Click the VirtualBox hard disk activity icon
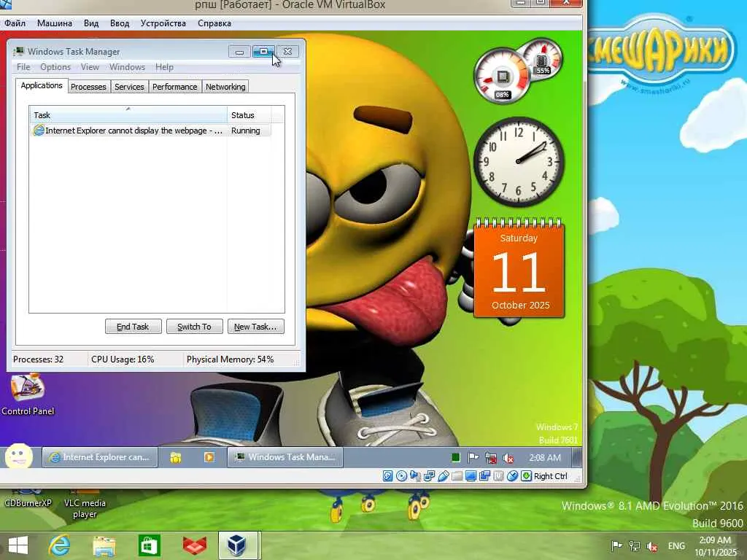 (x=388, y=475)
